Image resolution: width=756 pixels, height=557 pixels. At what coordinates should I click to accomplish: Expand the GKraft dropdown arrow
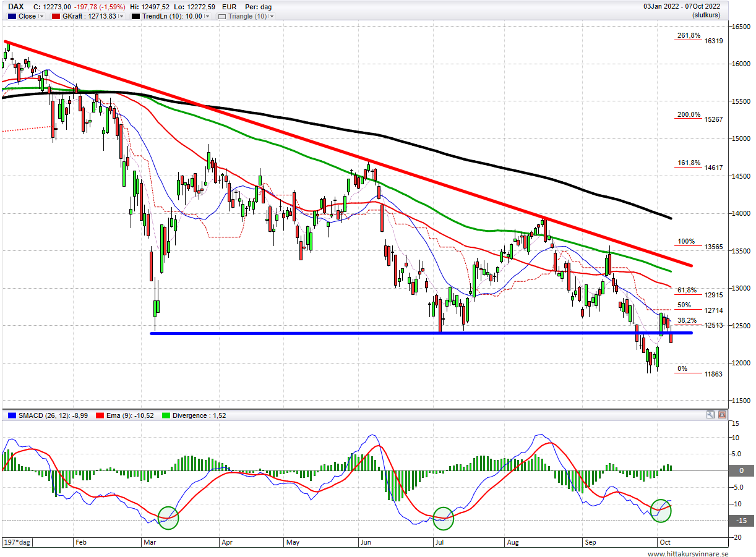tap(121, 17)
